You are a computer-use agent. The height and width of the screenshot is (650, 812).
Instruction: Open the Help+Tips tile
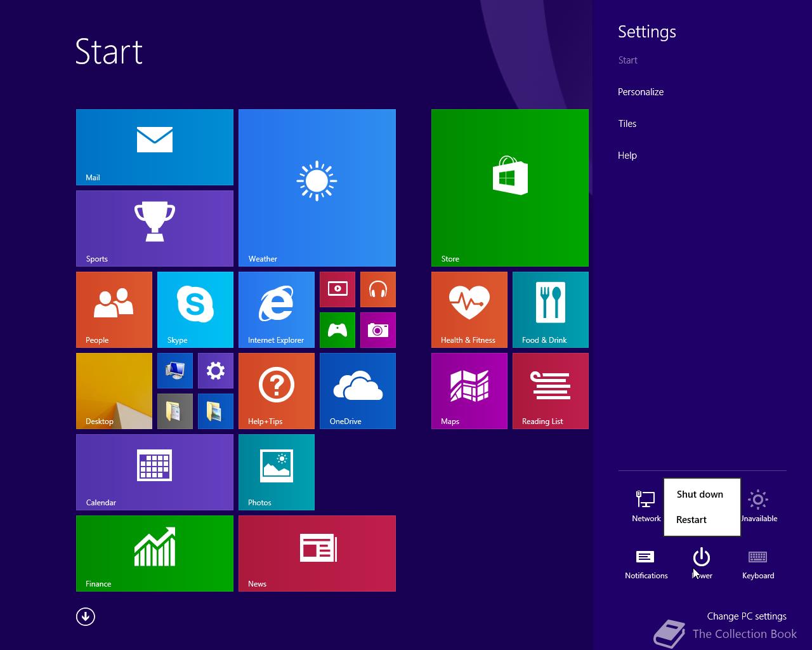click(277, 391)
